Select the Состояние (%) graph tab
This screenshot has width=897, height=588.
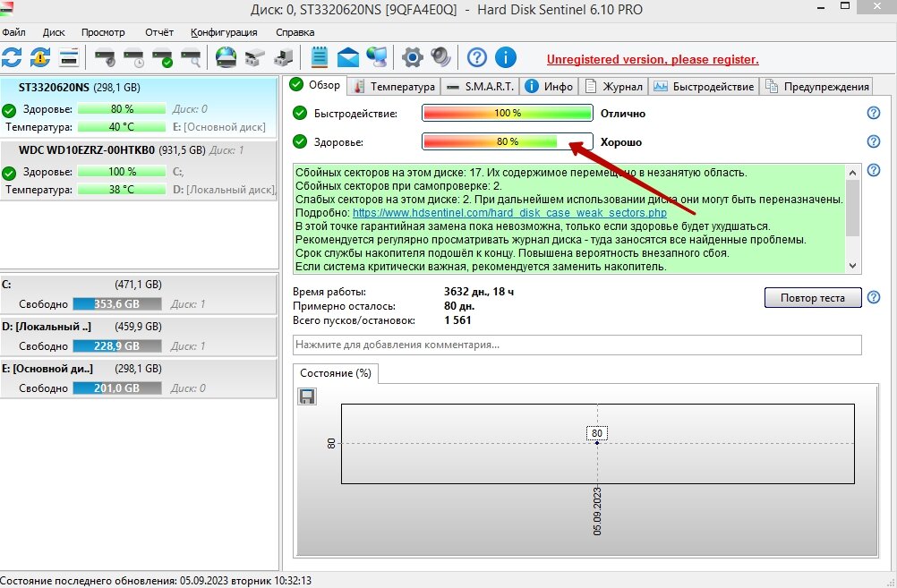coord(335,373)
